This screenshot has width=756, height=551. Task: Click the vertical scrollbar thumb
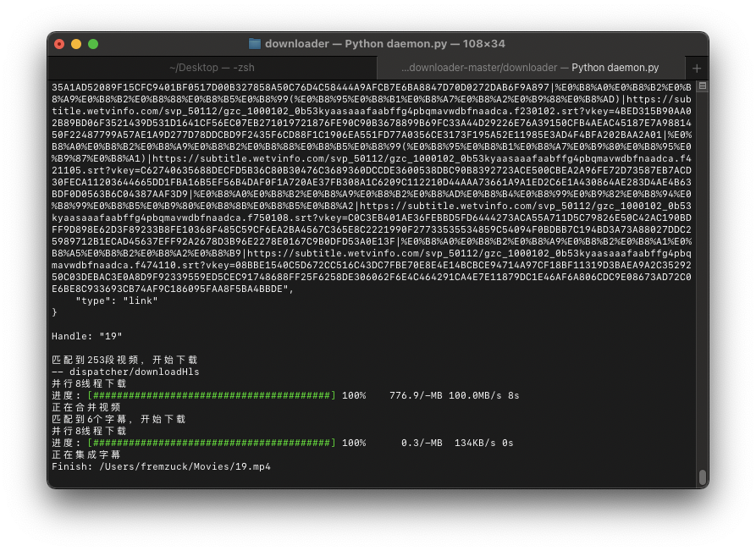[x=703, y=477]
